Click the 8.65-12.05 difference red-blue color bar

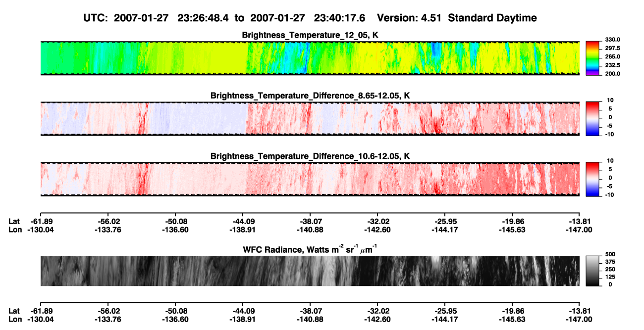click(593, 118)
